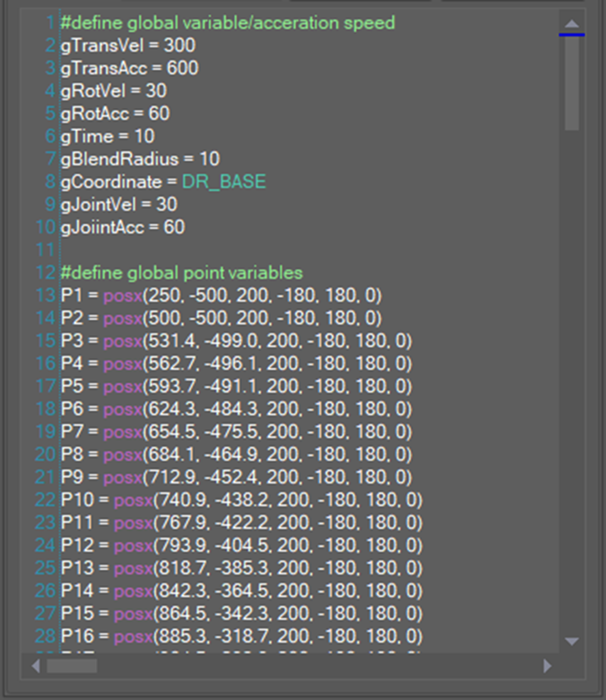Click the horizontal scrollbar left arrow
The width and height of the screenshot is (606, 700).
[x=35, y=666]
